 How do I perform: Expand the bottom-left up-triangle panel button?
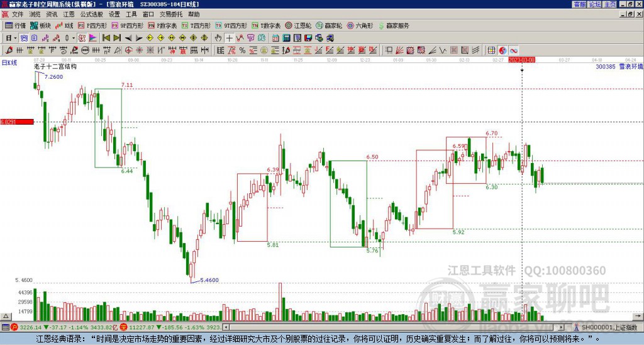6,316
